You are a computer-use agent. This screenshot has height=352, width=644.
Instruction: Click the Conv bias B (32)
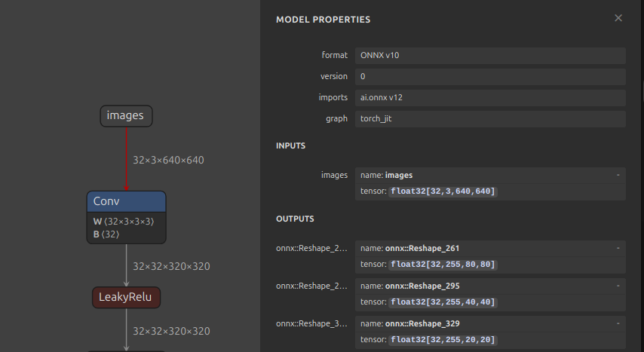coord(106,234)
